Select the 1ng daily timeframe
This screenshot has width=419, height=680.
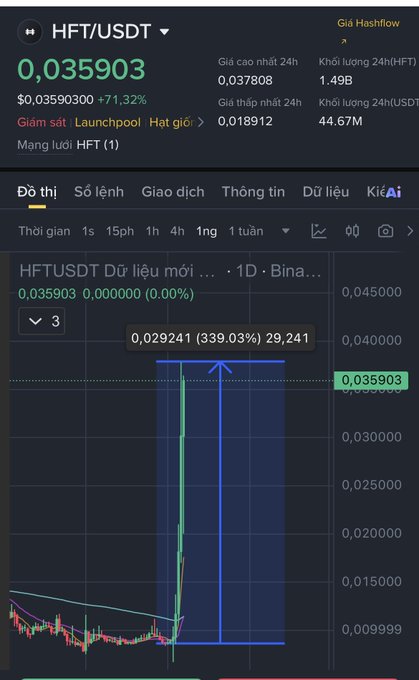(206, 231)
